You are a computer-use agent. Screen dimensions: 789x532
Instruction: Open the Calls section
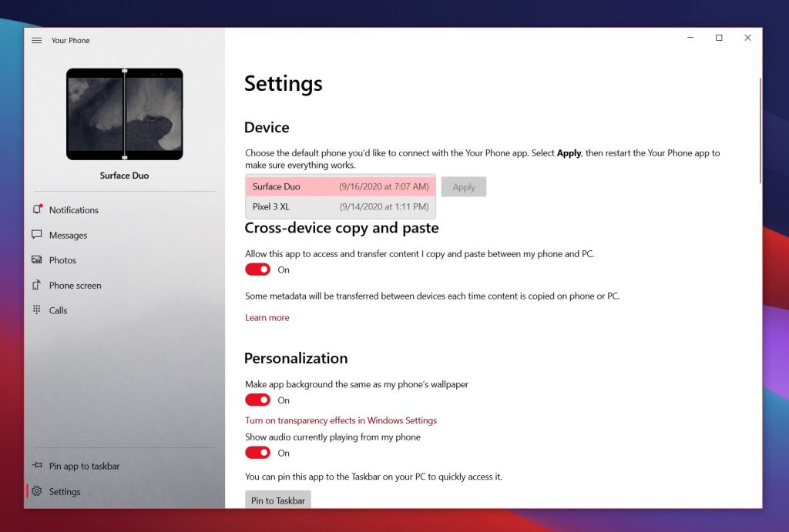pyautogui.click(x=124, y=310)
